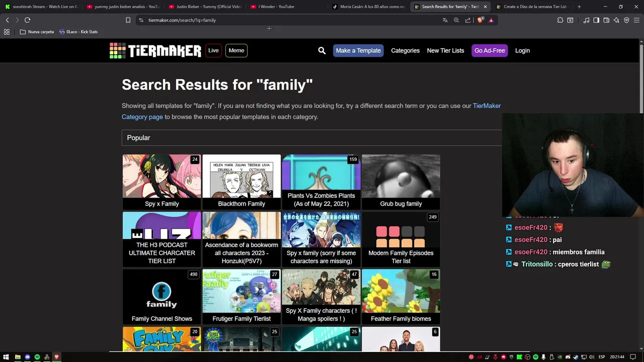Open the translate page icon
Viewport: 644px width, 362px height.
[445, 20]
